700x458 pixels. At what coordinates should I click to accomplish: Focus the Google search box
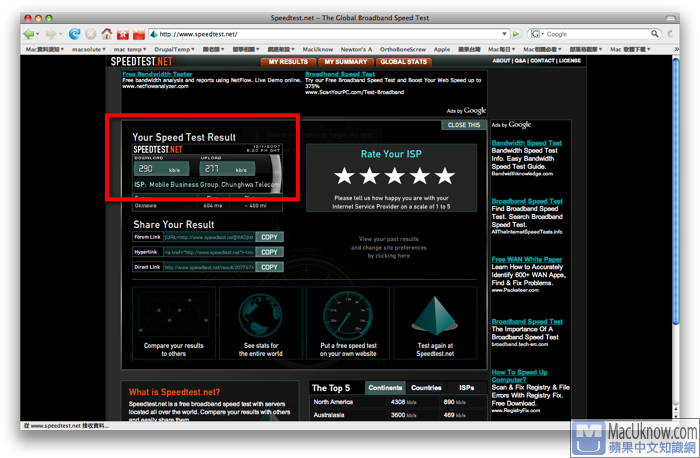pos(597,34)
